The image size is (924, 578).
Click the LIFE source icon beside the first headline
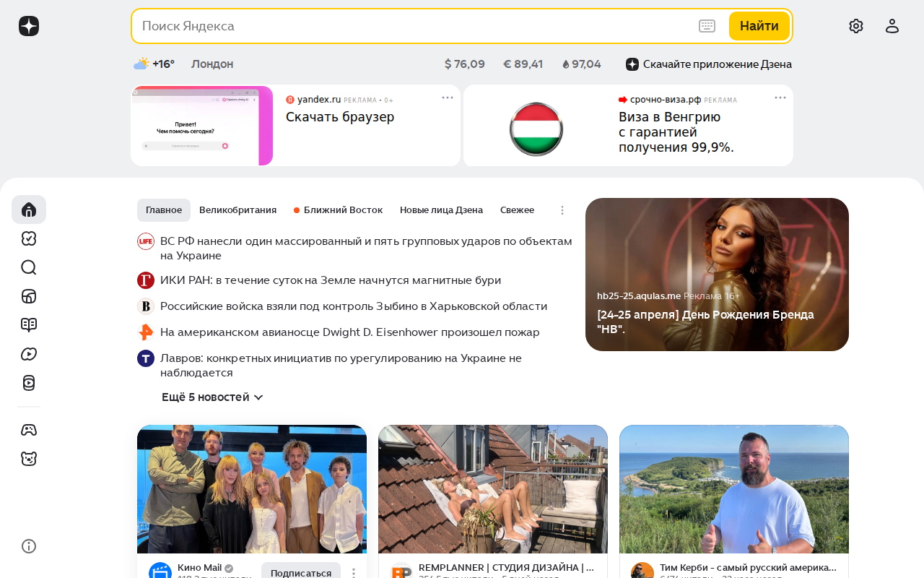pyautogui.click(x=146, y=241)
